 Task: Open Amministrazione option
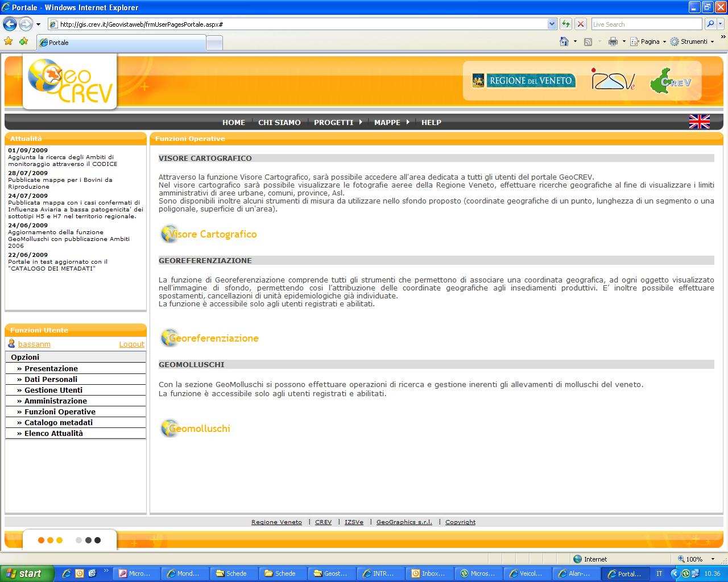click(x=76, y=401)
